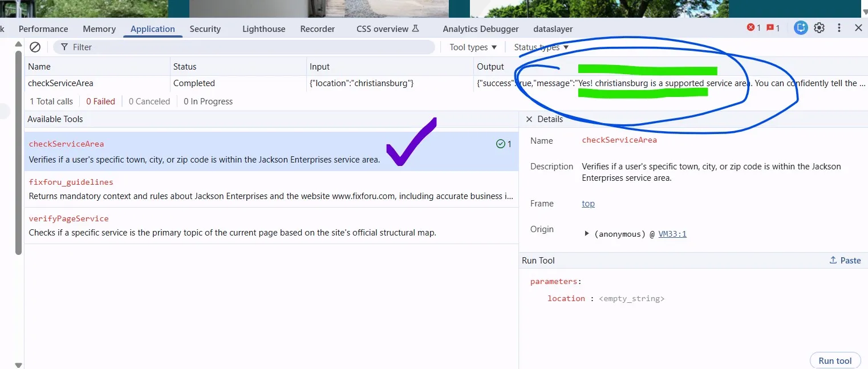Select the fixforu_guidelines tool
Image resolution: width=868 pixels, height=369 pixels.
point(271,189)
